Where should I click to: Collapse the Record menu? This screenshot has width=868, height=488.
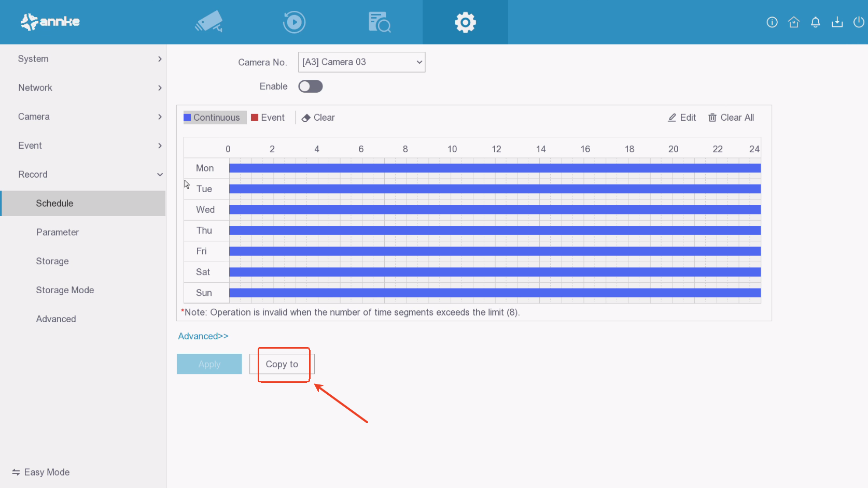coord(83,175)
